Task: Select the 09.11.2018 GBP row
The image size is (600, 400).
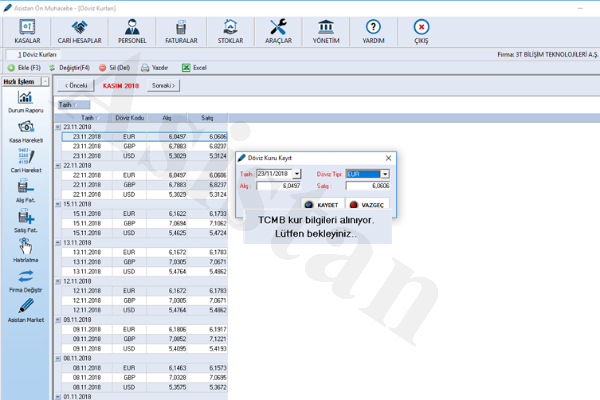Action: (145, 339)
